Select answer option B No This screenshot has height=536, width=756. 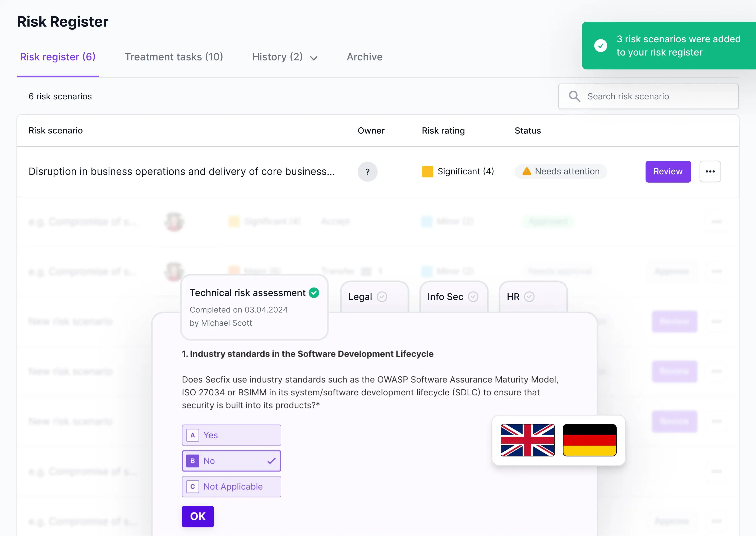[231, 461]
